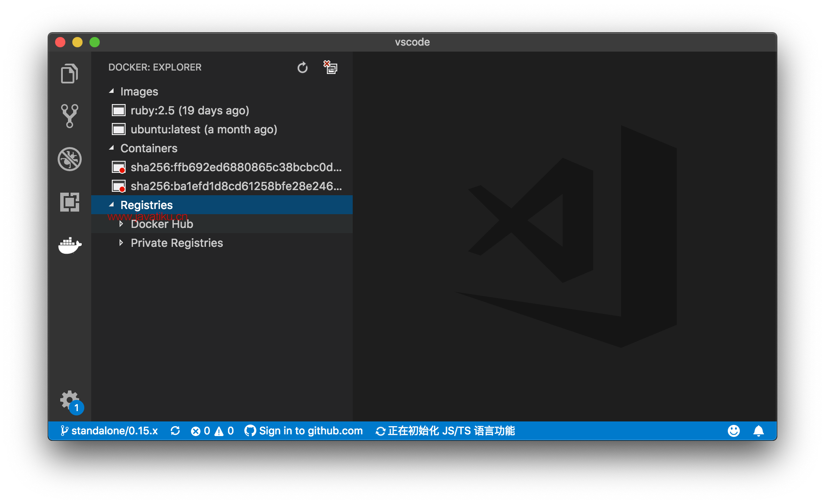The width and height of the screenshot is (825, 504).
Task: Open the Extensions view
Action: [x=69, y=202]
